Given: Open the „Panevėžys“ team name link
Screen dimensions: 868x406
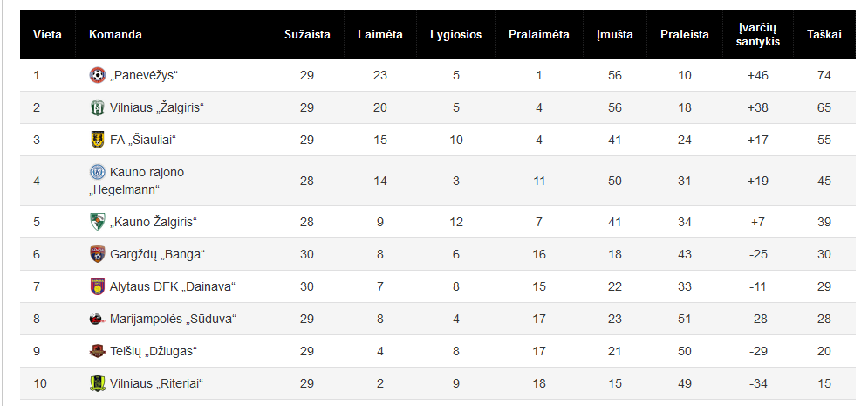Looking at the screenshot, I should 143,75.
